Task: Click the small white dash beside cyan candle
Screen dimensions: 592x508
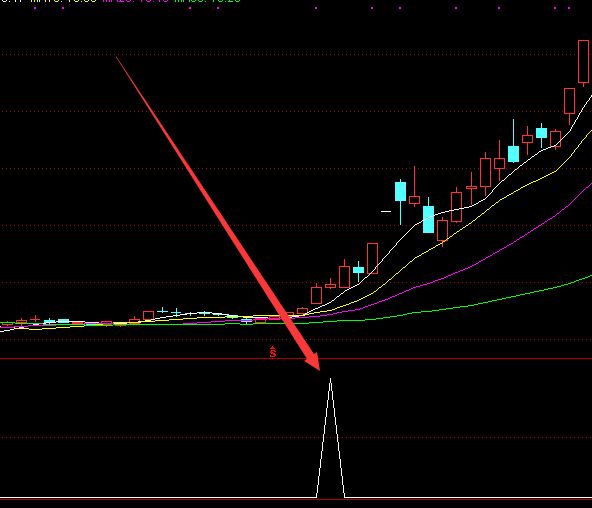Action: pyautogui.click(x=386, y=211)
